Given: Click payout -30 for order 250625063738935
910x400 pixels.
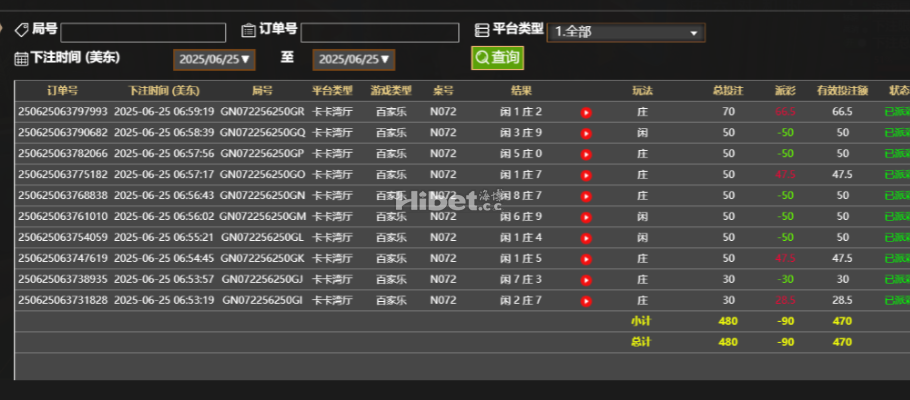Looking at the screenshot, I should pyautogui.click(x=785, y=279).
